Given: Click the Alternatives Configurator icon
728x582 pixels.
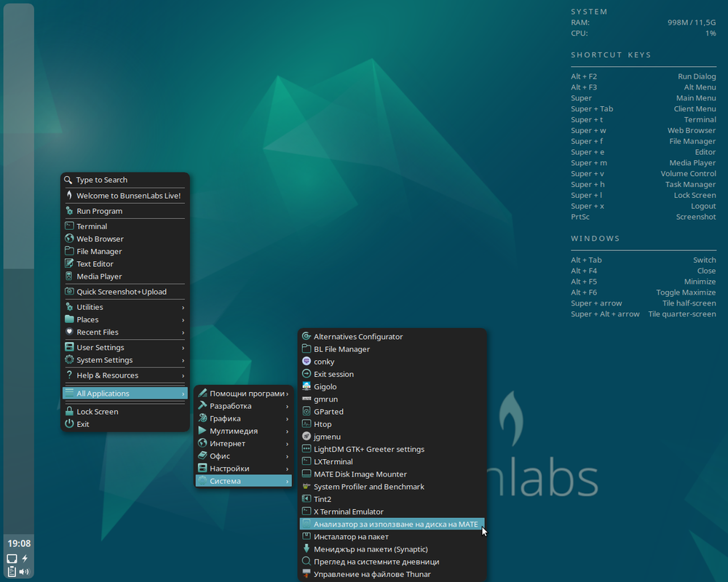Looking at the screenshot, I should 306,336.
